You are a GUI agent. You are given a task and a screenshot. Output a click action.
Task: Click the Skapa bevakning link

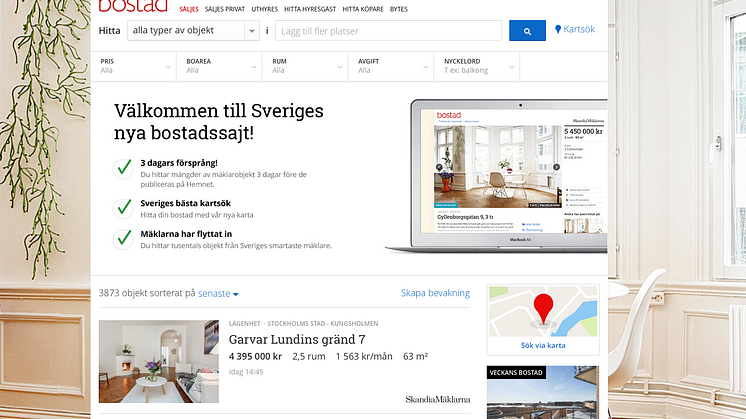(x=435, y=293)
